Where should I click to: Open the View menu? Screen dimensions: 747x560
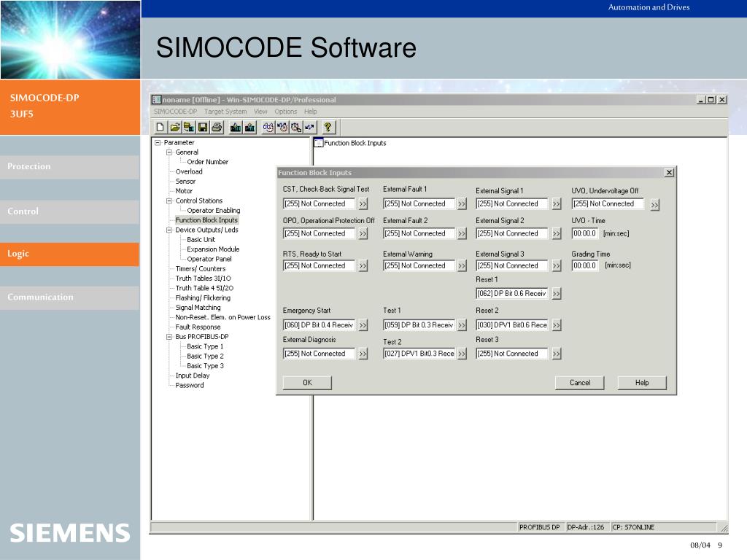pos(260,112)
